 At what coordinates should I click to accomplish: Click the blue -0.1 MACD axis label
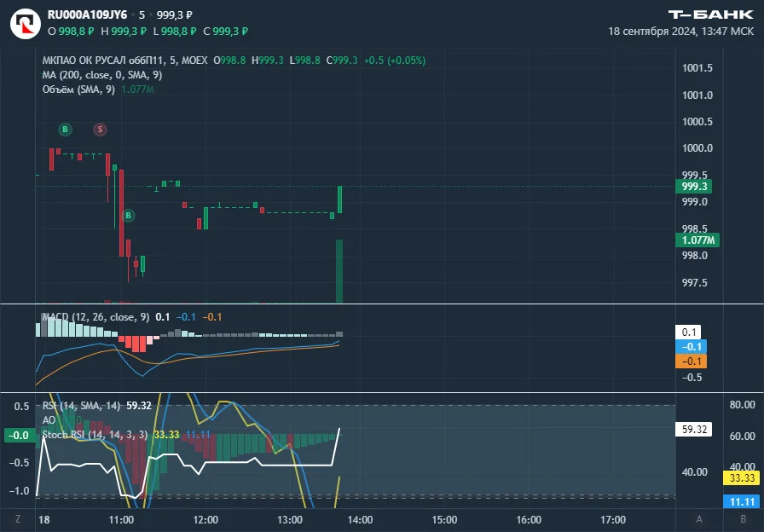click(691, 347)
